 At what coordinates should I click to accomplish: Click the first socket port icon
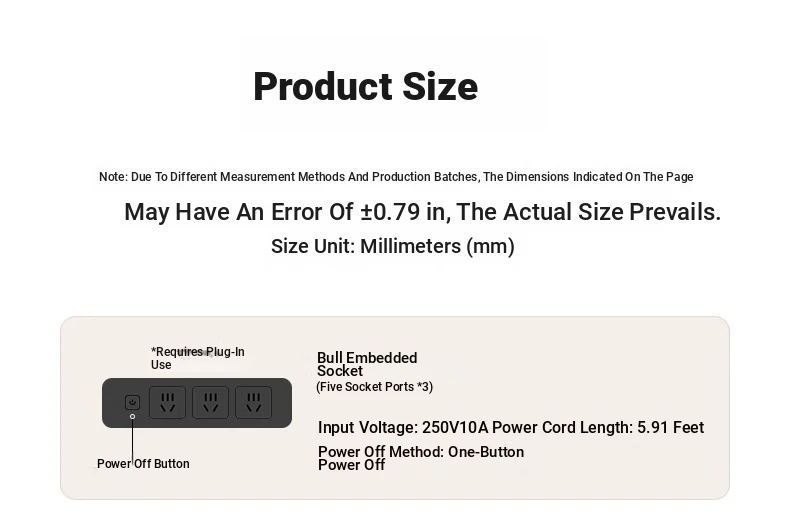167,403
